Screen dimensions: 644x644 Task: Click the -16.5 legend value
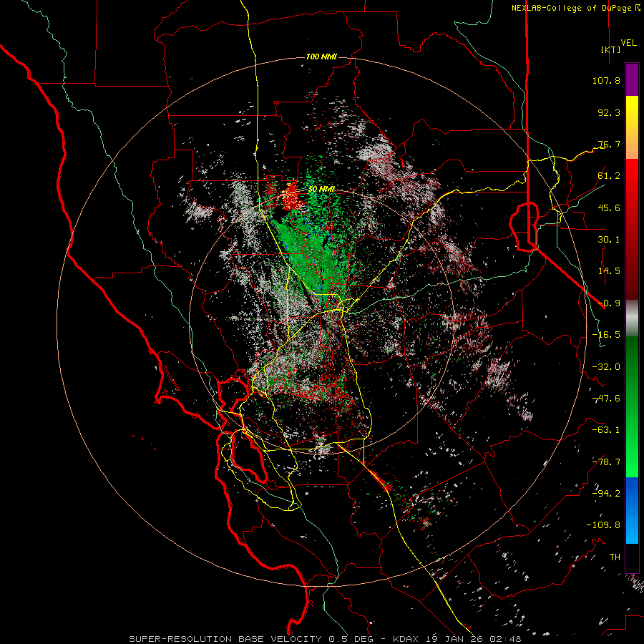pos(606,335)
